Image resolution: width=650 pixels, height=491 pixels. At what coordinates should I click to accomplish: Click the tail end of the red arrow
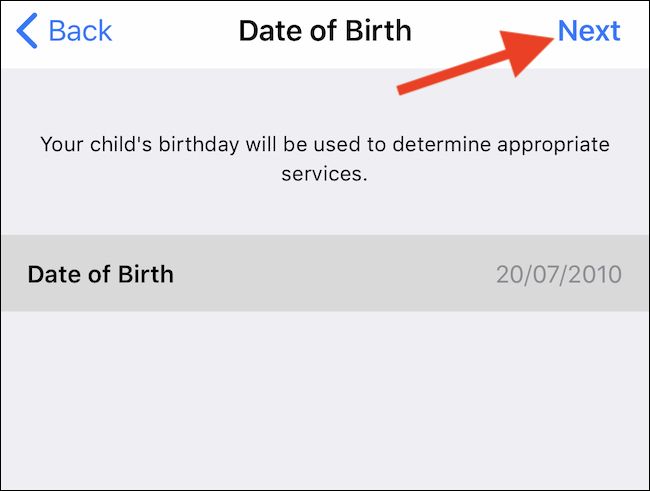[402, 91]
